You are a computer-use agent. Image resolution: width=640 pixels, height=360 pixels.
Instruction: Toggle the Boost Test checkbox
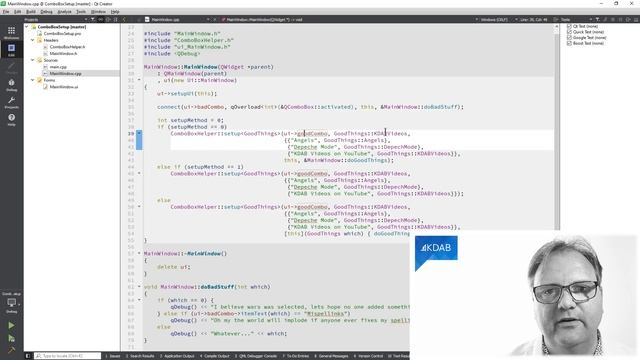click(569, 43)
